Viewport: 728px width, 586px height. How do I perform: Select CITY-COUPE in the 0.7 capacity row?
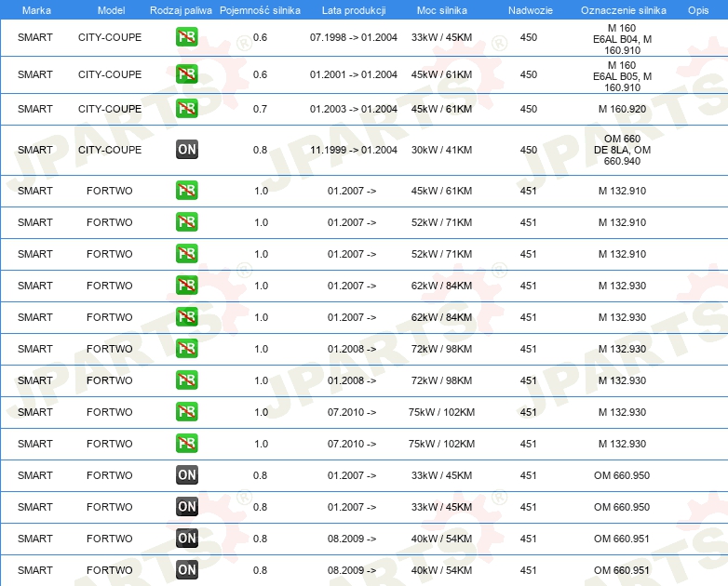coord(110,109)
